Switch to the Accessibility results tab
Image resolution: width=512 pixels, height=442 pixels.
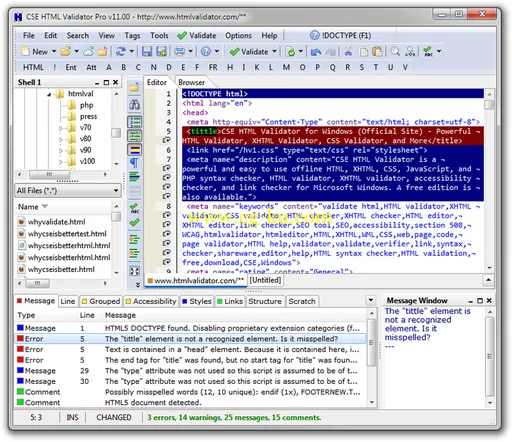pyautogui.click(x=151, y=301)
